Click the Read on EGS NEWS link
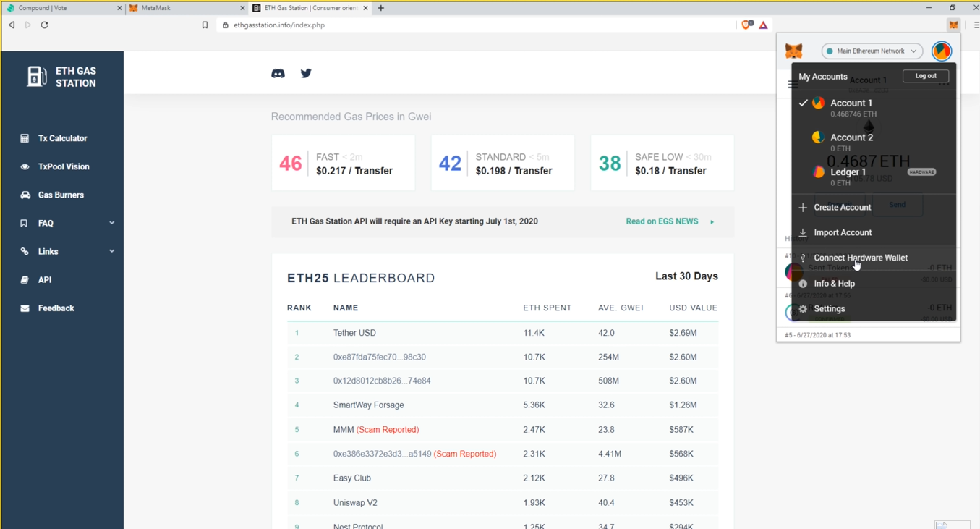Image resolution: width=980 pixels, height=529 pixels. [x=670, y=221]
